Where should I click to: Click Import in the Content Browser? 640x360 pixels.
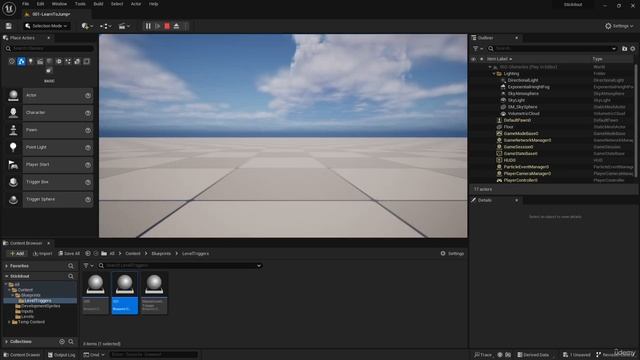(42, 253)
